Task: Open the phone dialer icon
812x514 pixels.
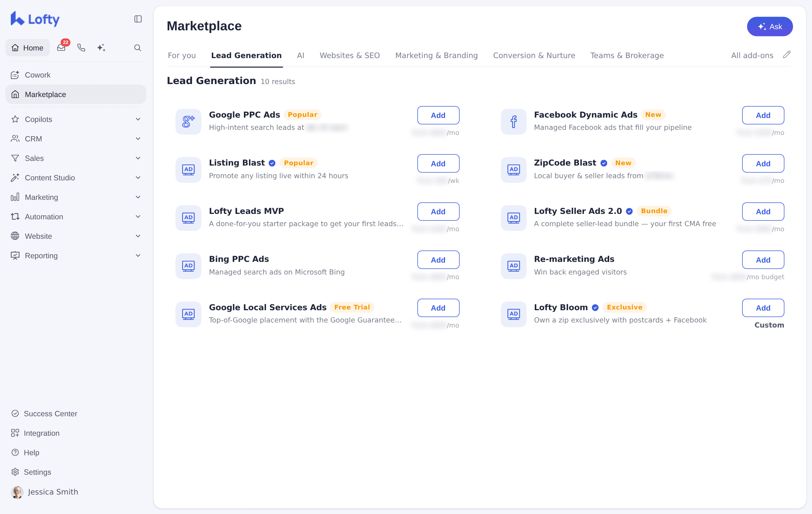Action: click(x=81, y=48)
